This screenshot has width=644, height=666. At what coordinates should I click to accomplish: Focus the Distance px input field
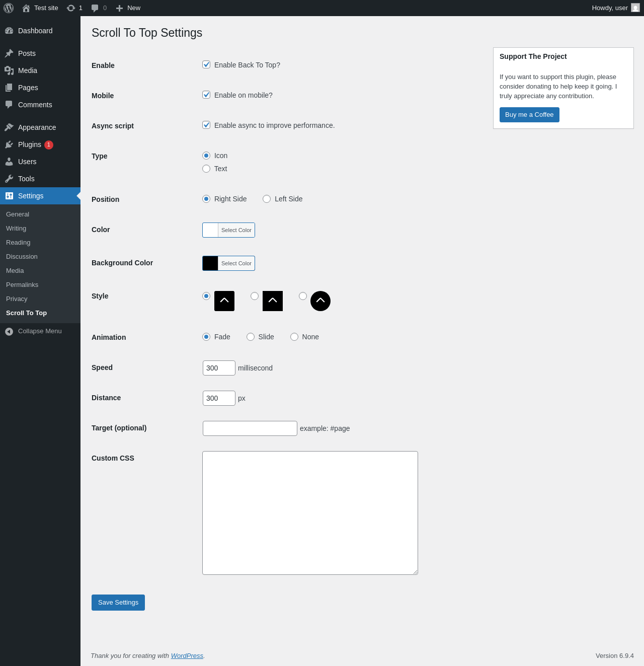tap(219, 398)
